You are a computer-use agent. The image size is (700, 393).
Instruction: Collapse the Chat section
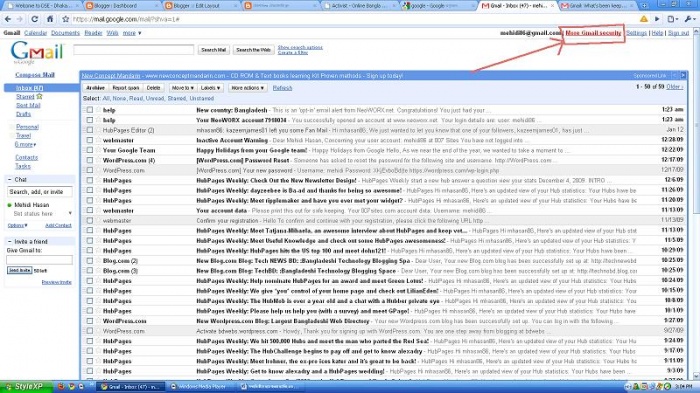point(9,180)
